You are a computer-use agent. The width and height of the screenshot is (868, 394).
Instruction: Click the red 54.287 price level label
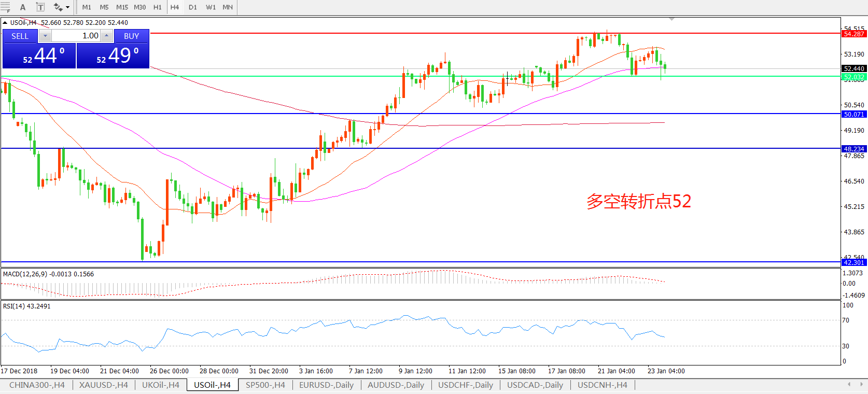tap(853, 34)
